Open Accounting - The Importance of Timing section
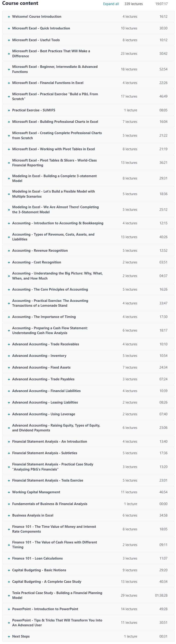This screenshot has width=176, height=644. (x=88, y=317)
